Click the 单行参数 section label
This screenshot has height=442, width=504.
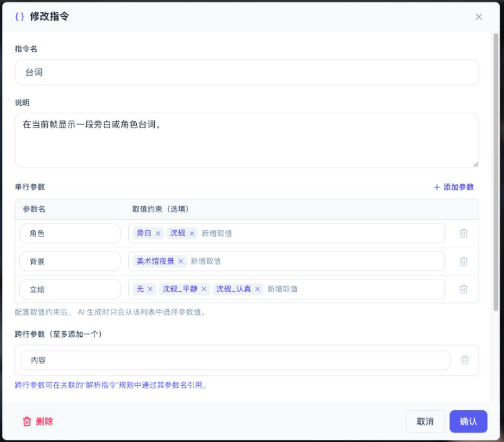pyautogui.click(x=30, y=187)
